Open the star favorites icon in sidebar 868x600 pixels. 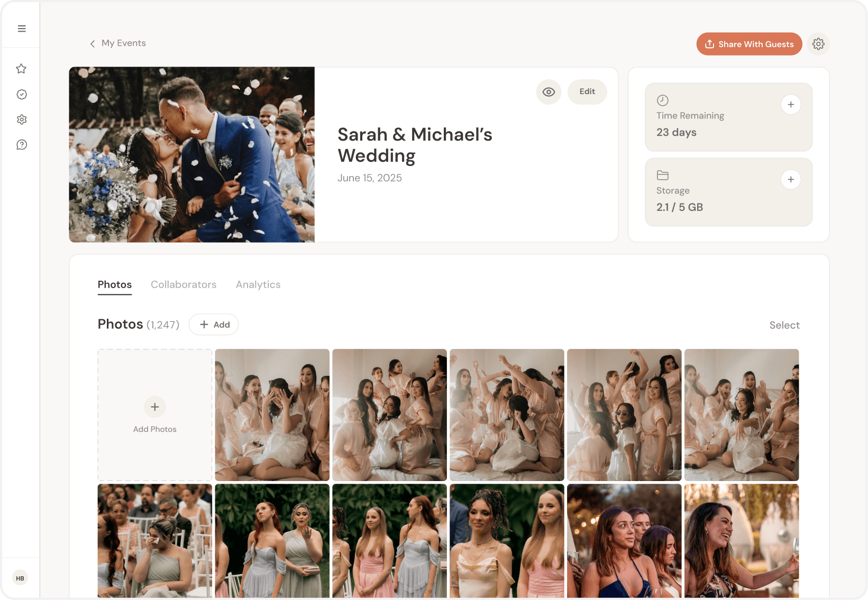coord(21,69)
